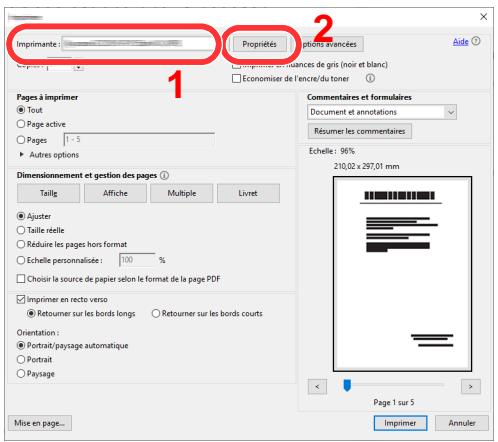Choose Réduire les pages hors format
Screen dimensions: 498x442
[x=21, y=244]
